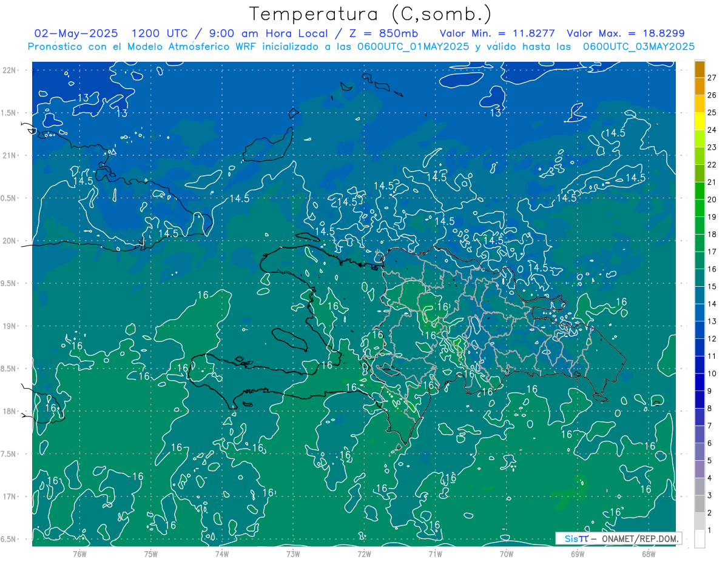Click the colorbar legend value '15'
The image size is (728, 562).
712,287
